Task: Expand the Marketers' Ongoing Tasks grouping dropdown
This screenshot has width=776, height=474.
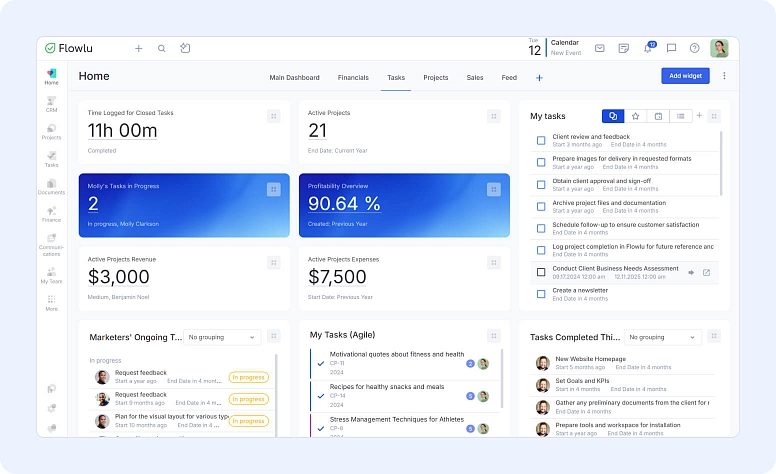Action: [221, 338]
